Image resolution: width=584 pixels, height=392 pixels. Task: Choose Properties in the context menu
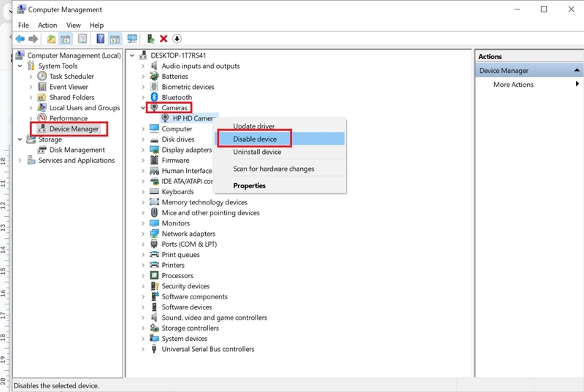pos(280,185)
